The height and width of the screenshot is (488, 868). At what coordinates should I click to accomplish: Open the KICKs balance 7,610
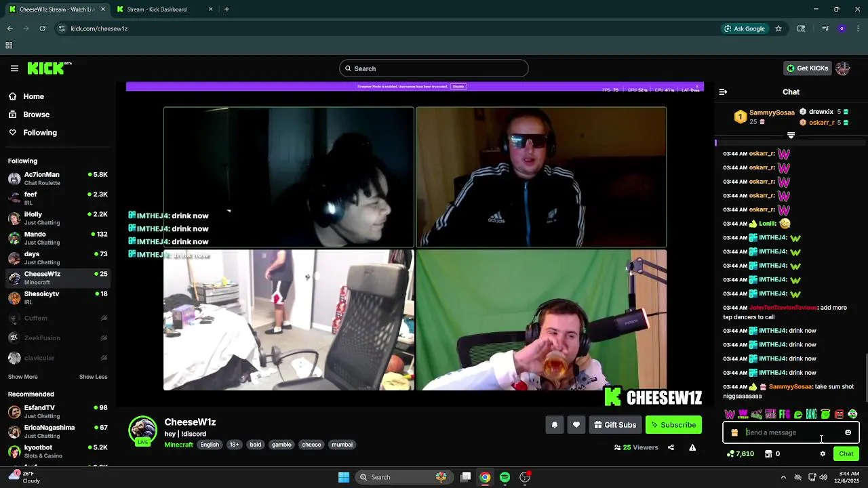pos(740,454)
